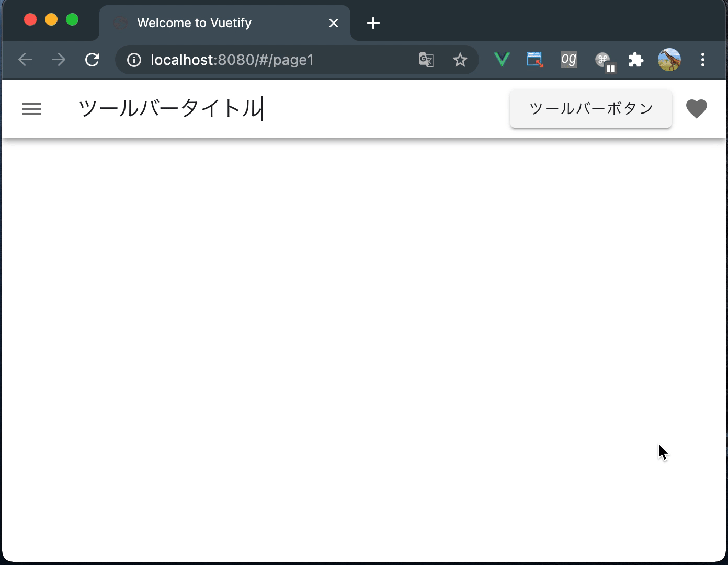The image size is (728, 565).
Task: Open the Chrome three-dot menu
Action: click(703, 59)
